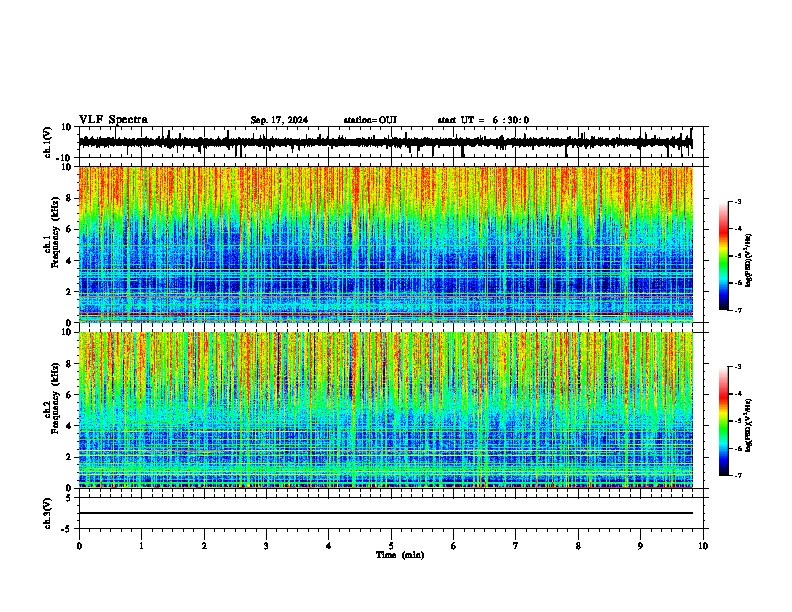Image resolution: width=792 pixels, height=612 pixels.
Task: Click the 'station=OUJ' label
Action: pyautogui.click(x=370, y=120)
